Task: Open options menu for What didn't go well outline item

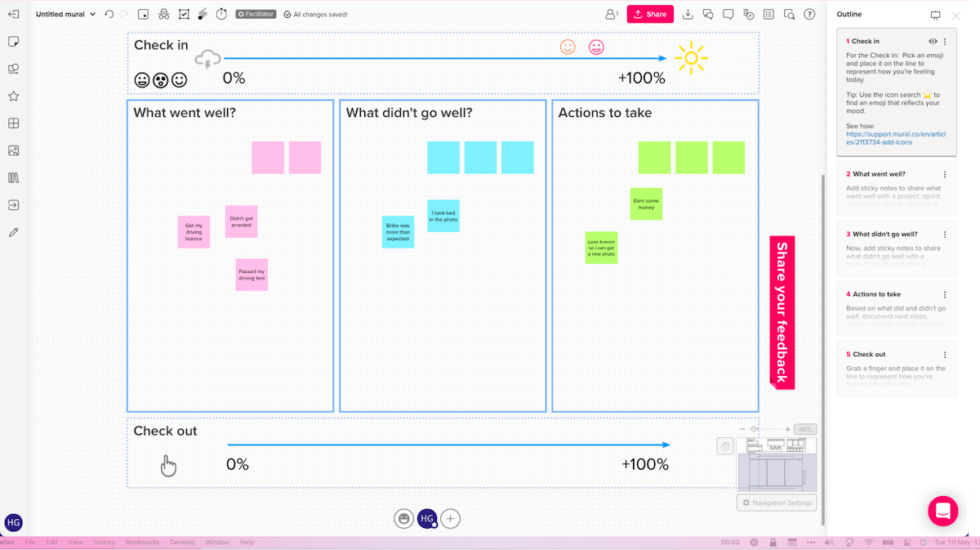Action: (945, 234)
